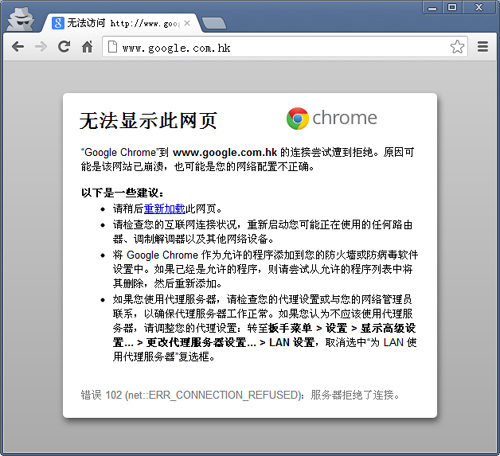Image resolution: width=500 pixels, height=456 pixels.
Task: Click the error 102 ERR_CONNECTION_REFUSED text
Action: [x=240, y=395]
